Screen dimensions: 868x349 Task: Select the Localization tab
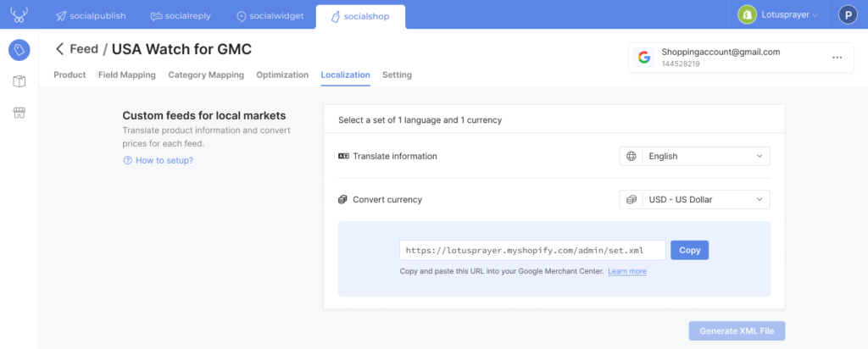(346, 75)
